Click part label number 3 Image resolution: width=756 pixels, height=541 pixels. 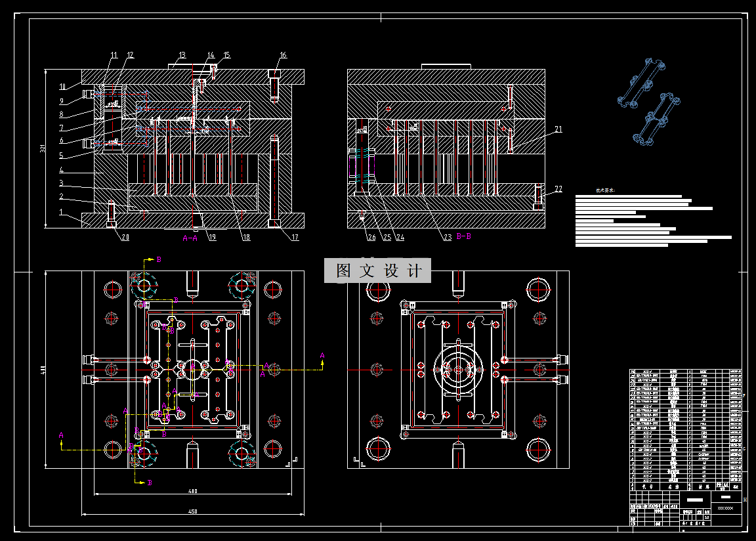61,183
